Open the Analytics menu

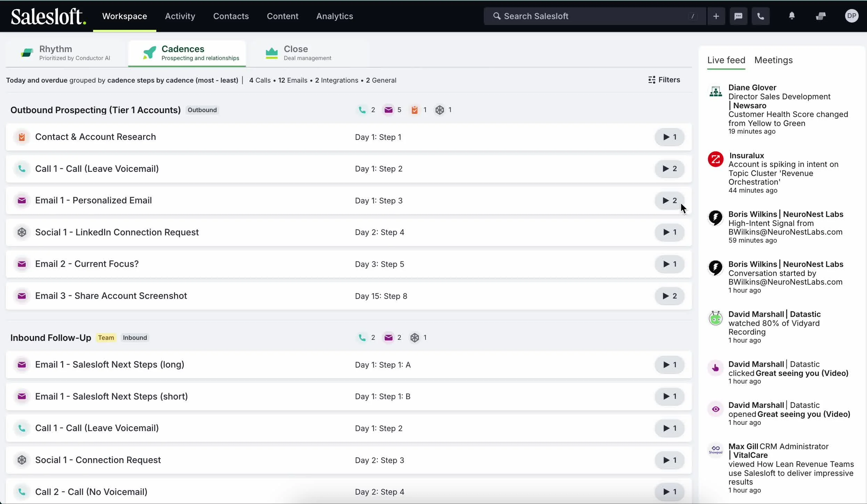point(335,16)
